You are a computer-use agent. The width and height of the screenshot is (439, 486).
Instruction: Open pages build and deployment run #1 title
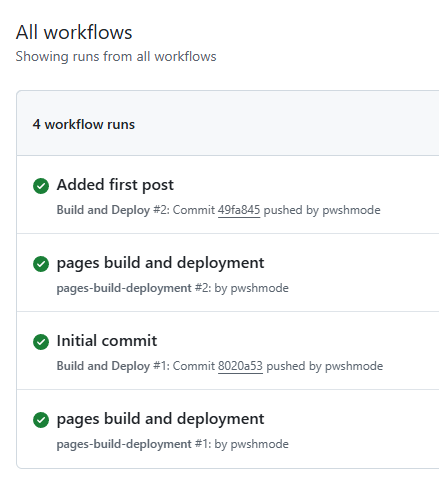point(160,419)
